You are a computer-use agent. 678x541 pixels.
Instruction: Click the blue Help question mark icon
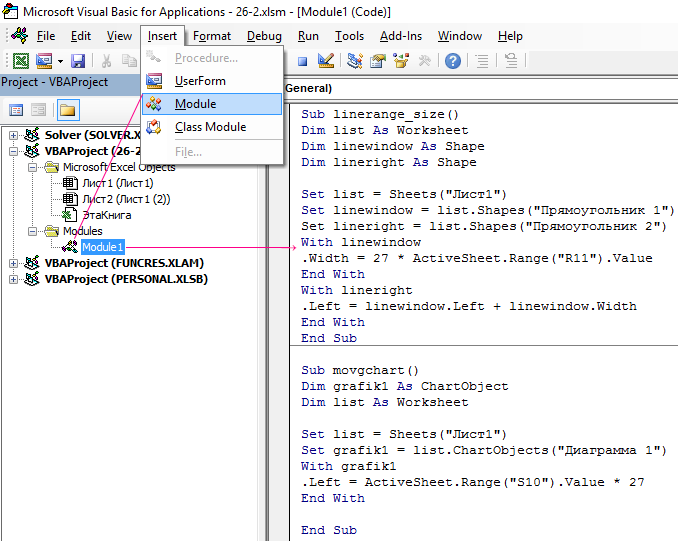(x=453, y=61)
